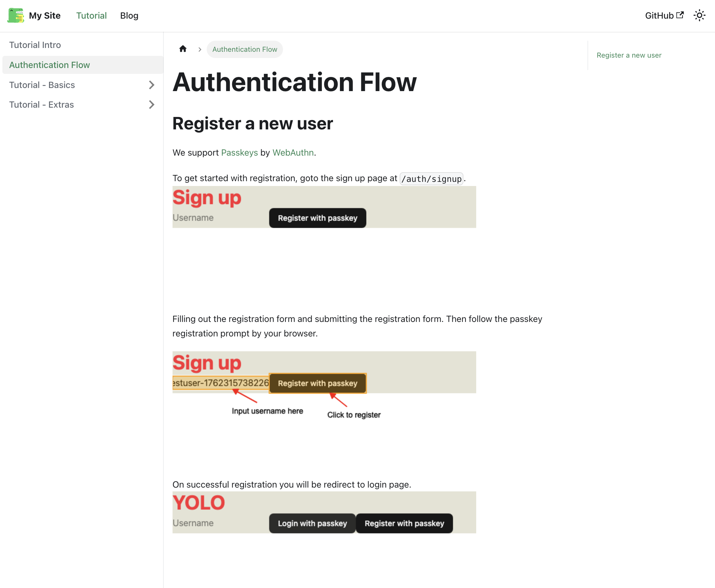Select Tutorial Intro in the sidebar

coord(35,45)
